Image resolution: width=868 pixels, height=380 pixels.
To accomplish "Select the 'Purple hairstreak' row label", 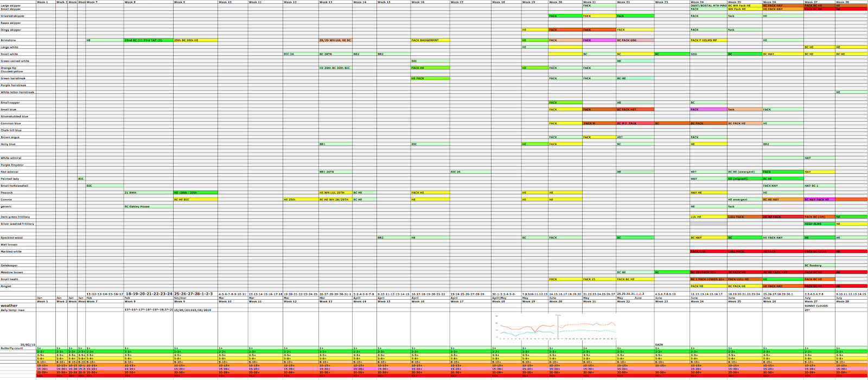I will coord(13,85).
